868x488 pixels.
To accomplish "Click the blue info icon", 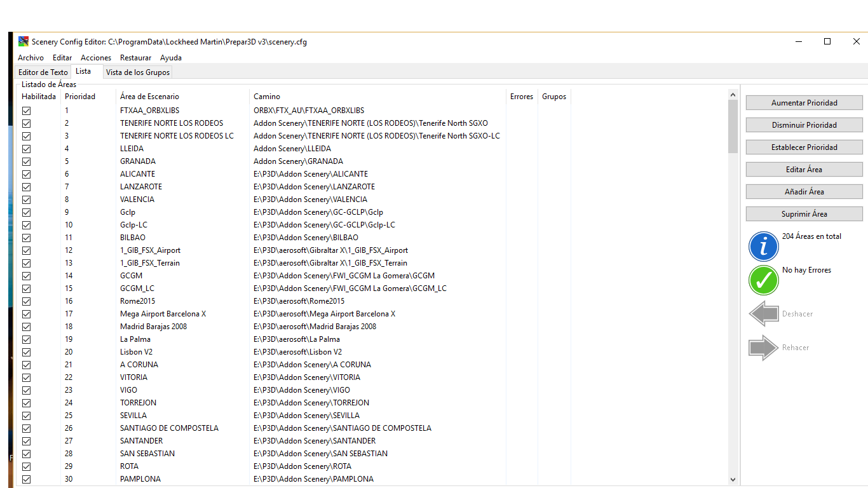I will point(764,246).
